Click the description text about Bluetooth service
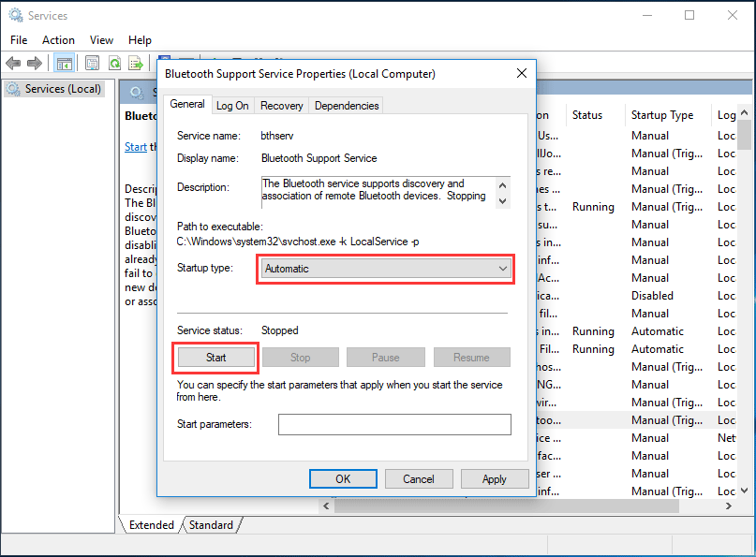 (374, 190)
